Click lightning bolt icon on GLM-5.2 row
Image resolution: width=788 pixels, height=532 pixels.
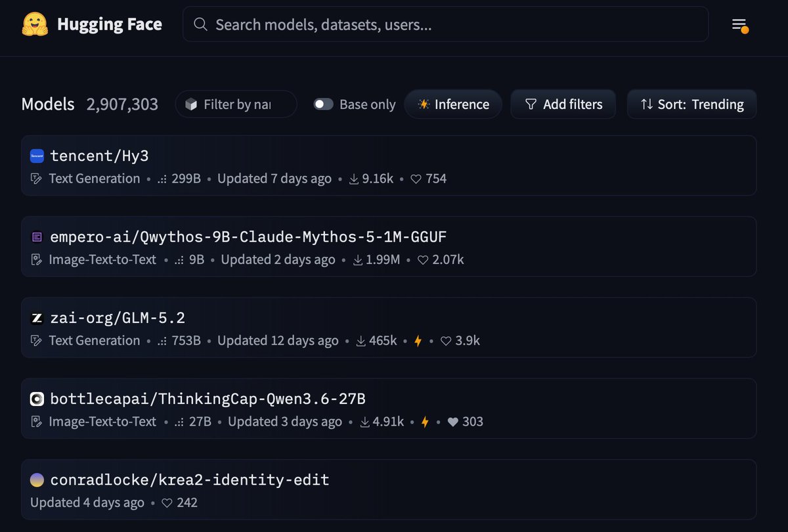(418, 341)
